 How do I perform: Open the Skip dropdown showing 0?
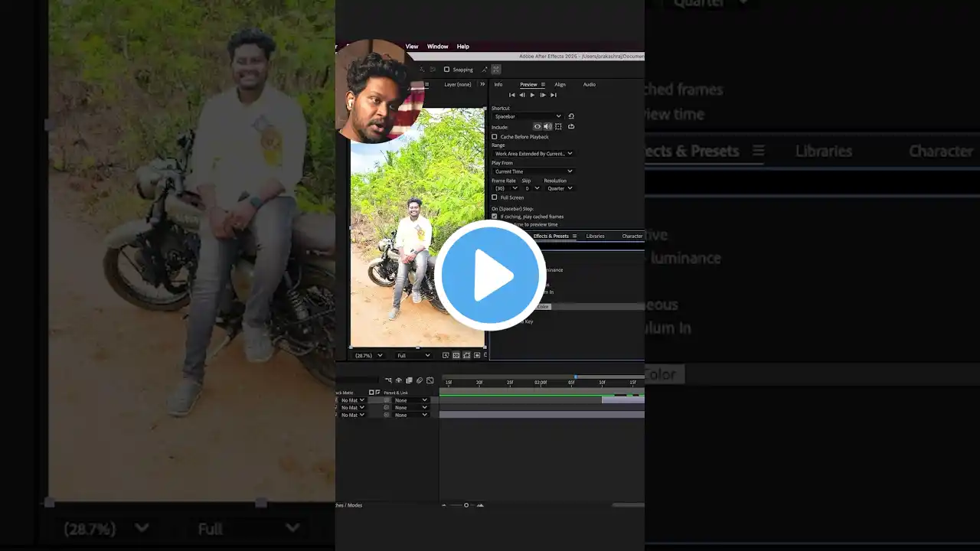coord(531,188)
